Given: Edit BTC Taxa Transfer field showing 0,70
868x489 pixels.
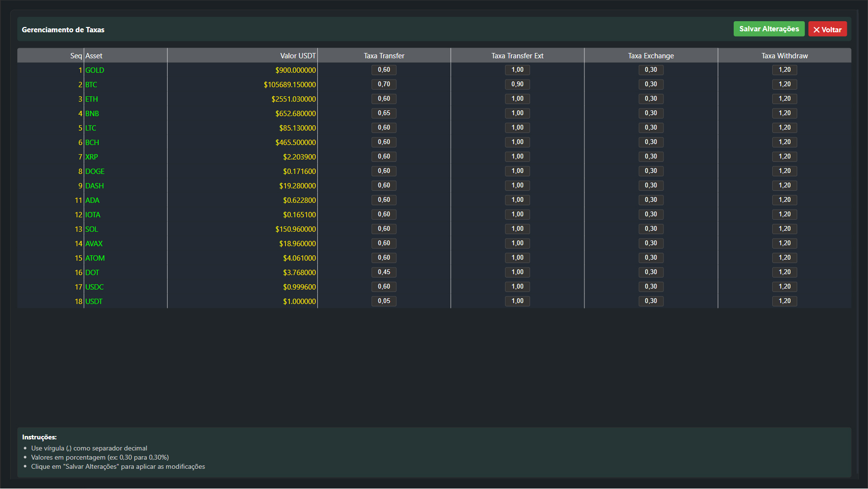Looking at the screenshot, I should (x=384, y=84).
